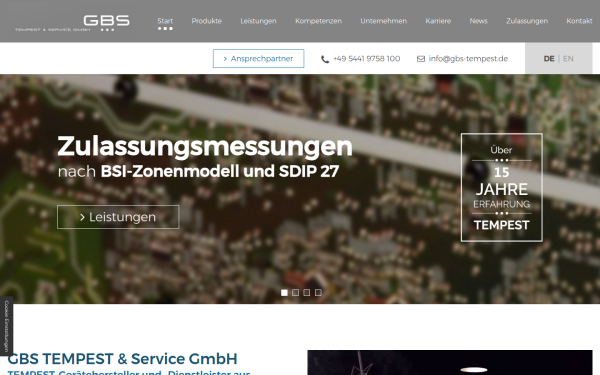The width and height of the screenshot is (600, 375).
Task: Click the BSI-Zonenmodell und SDIP 27 subtitle
Action: (x=220, y=171)
